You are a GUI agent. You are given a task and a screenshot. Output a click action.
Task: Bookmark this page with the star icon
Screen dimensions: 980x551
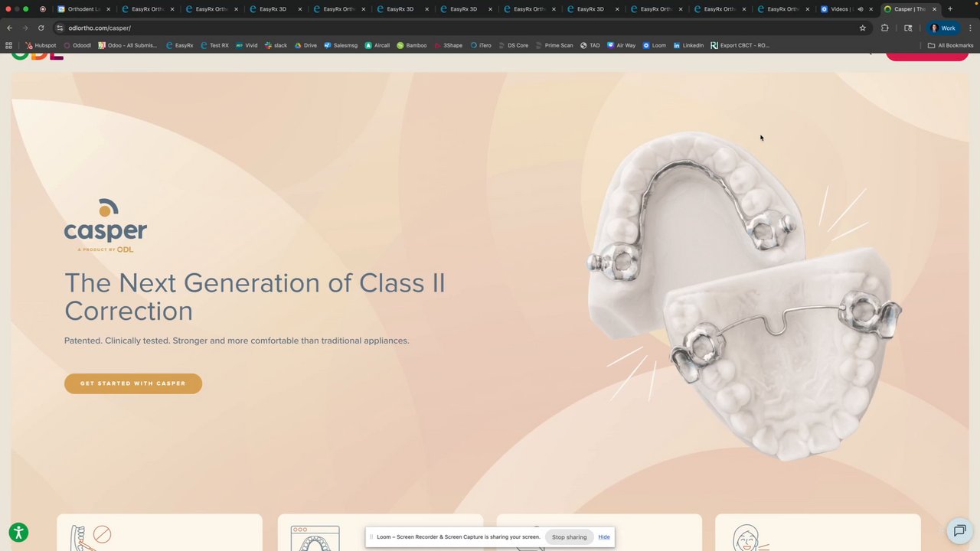863,28
